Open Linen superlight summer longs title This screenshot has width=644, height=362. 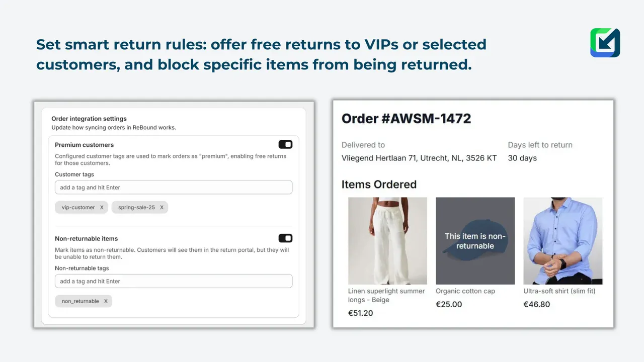[x=386, y=296]
